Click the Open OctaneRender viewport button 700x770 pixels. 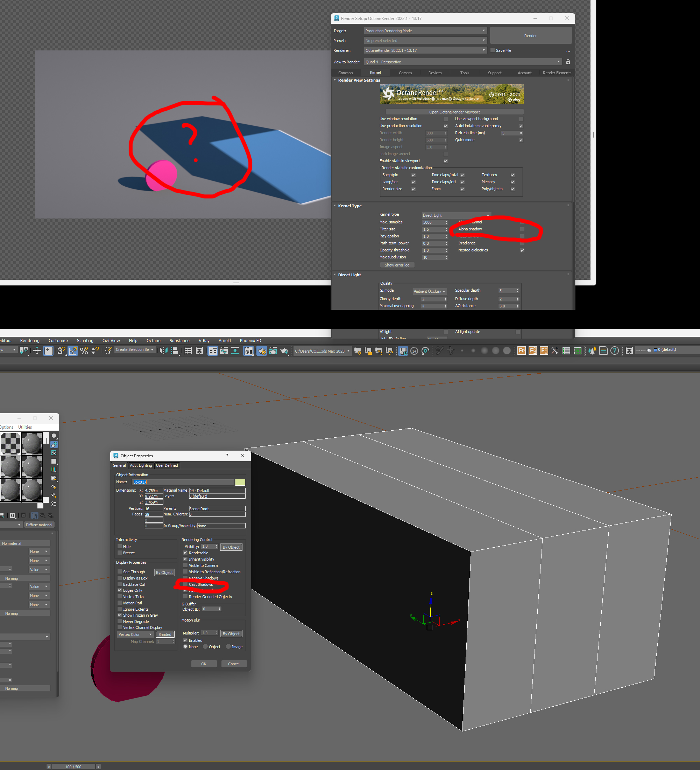[x=454, y=112]
